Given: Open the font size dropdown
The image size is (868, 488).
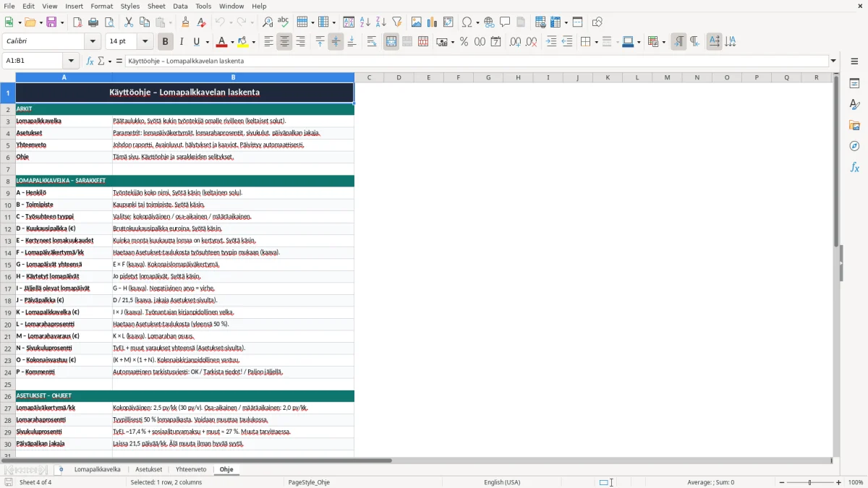Looking at the screenshot, I should coord(145,42).
